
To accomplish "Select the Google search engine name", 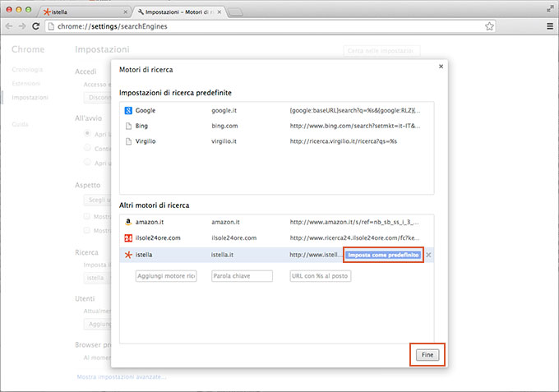I will [146, 110].
